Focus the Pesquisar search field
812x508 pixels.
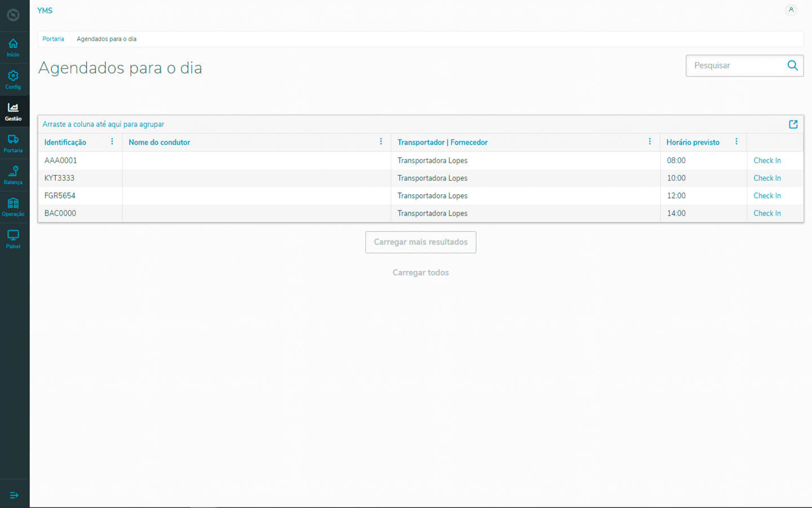(x=736, y=65)
